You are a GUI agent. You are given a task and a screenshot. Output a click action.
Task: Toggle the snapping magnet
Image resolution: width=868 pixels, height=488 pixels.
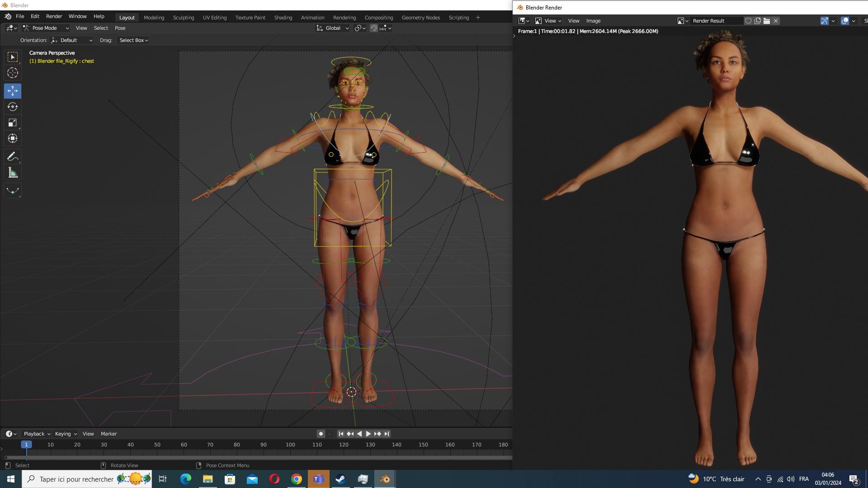click(x=374, y=28)
